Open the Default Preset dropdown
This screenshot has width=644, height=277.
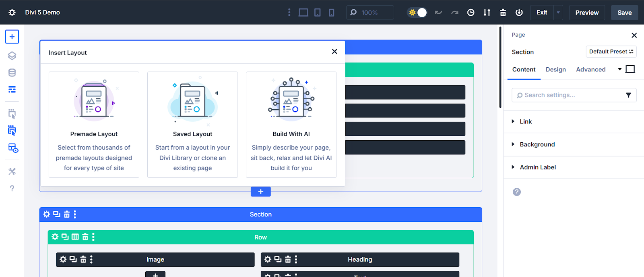[611, 52]
